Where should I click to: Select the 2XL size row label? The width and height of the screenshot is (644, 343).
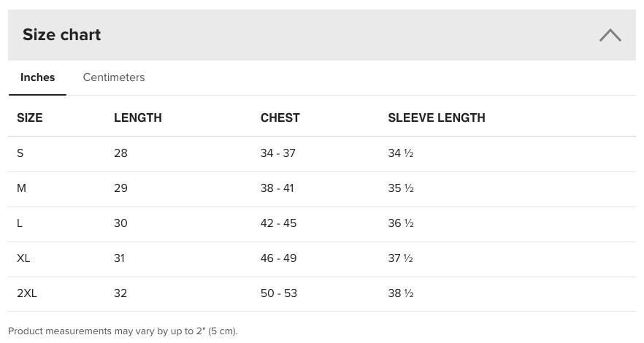click(27, 293)
